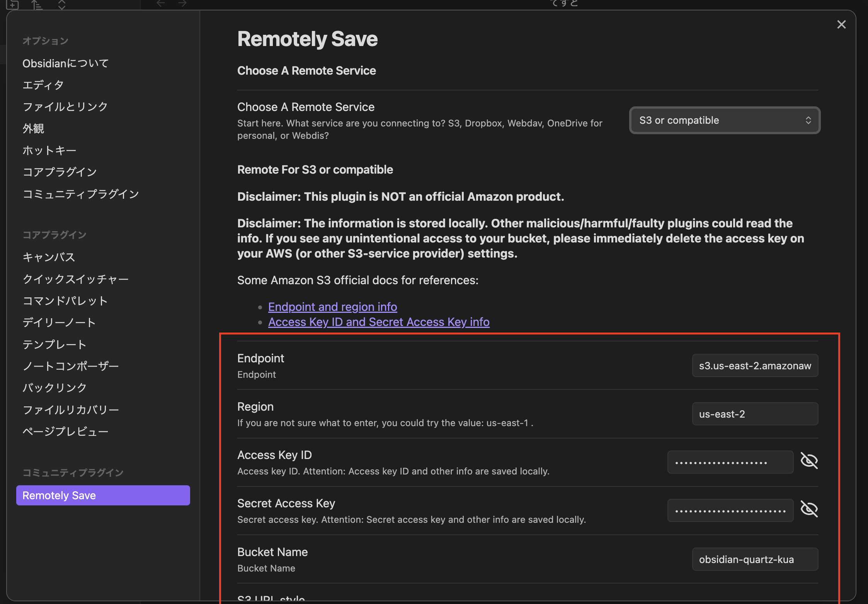Open コミュニティプラグイン settings section
Image resolution: width=868 pixels, height=604 pixels.
(x=81, y=194)
